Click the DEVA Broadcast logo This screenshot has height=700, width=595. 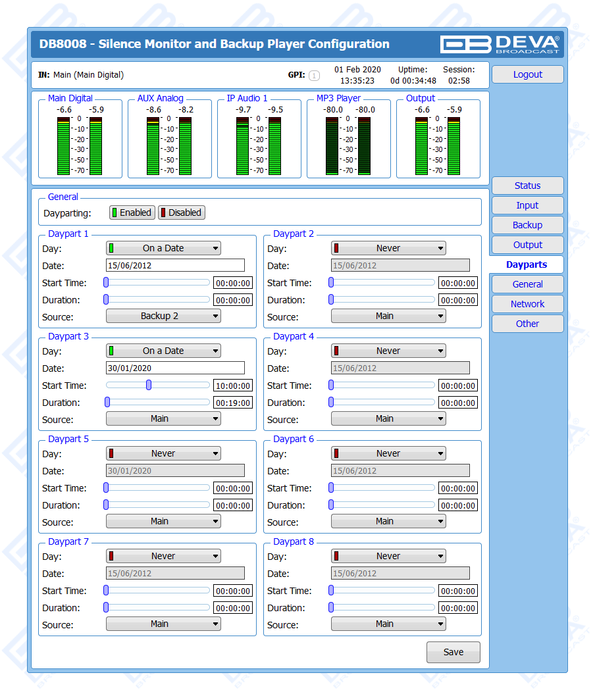500,44
